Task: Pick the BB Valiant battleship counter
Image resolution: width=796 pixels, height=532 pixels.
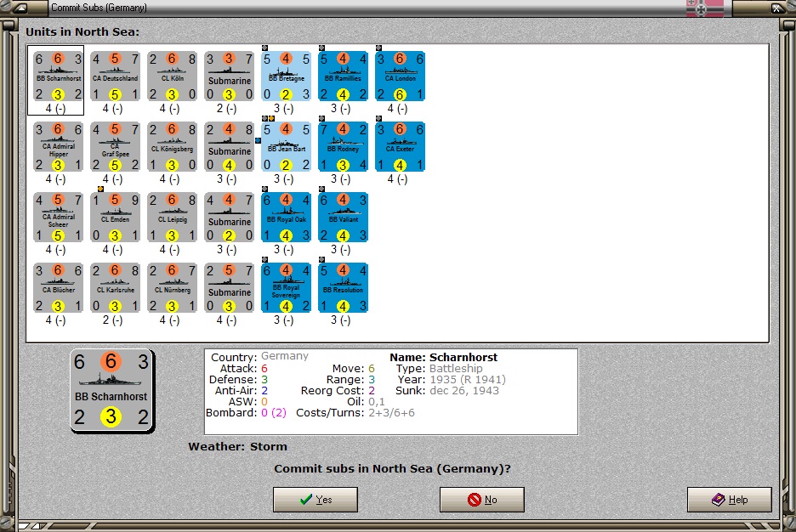Action: click(x=343, y=217)
